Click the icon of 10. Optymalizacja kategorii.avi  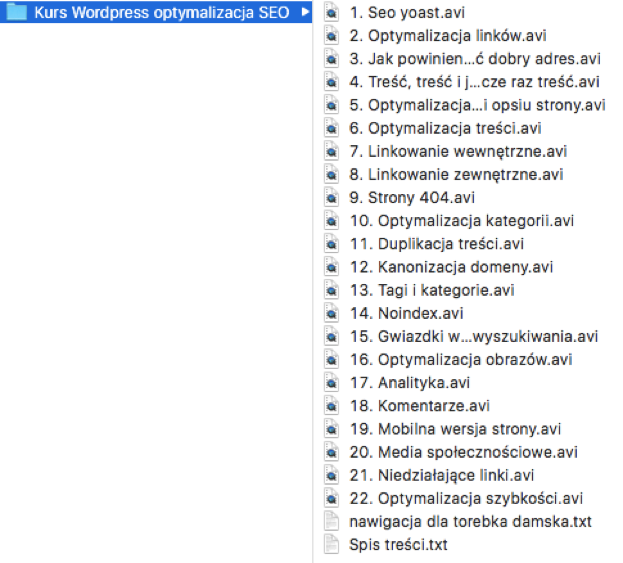(331, 221)
